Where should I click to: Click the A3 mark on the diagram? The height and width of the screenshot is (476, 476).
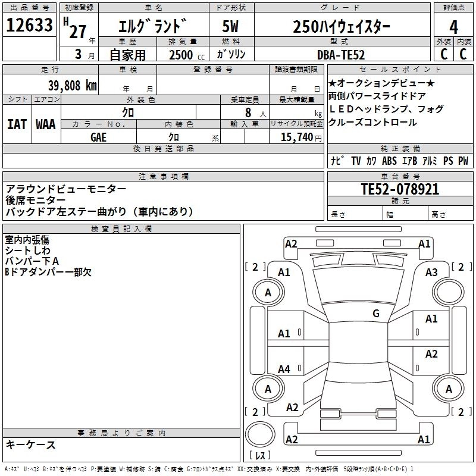pos(431,273)
